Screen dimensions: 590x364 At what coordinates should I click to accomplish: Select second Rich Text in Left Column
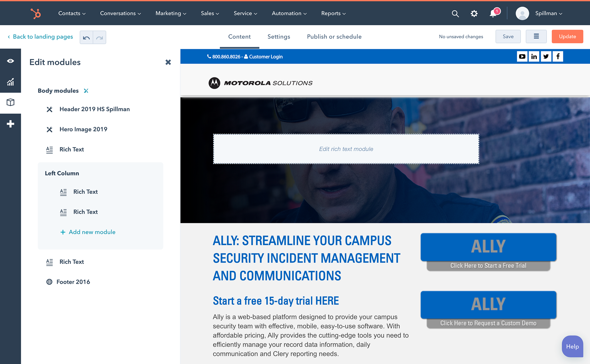[85, 212]
